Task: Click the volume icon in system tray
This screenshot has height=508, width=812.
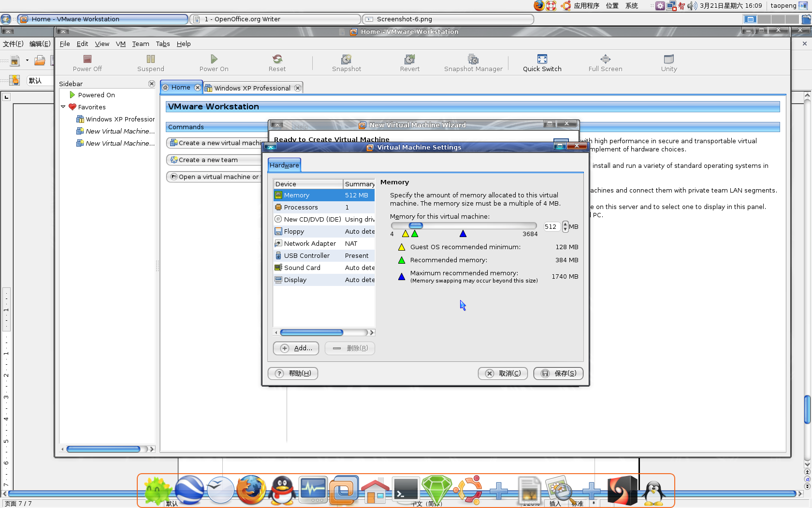Action: [x=692, y=6]
